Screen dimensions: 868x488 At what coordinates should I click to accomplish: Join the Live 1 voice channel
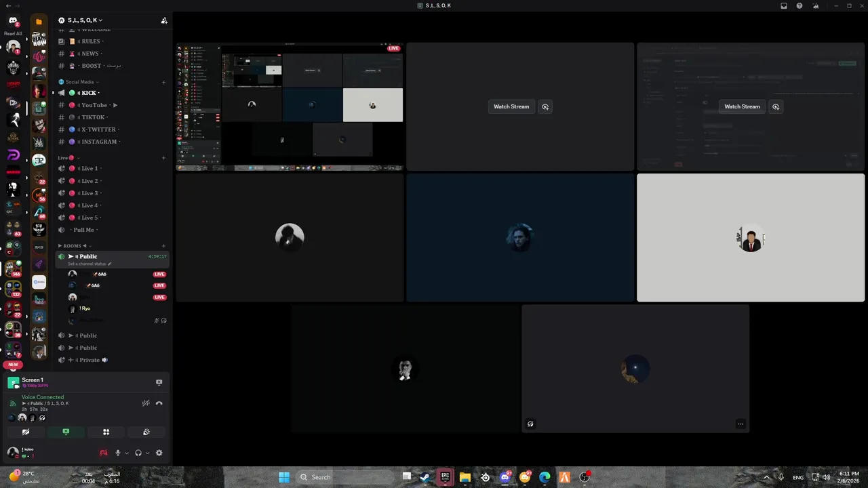pos(112,168)
